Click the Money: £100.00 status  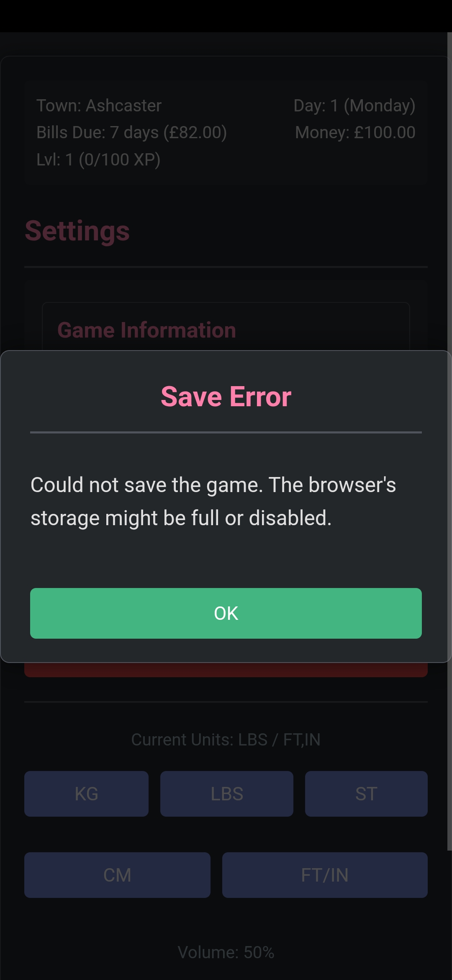point(355,132)
